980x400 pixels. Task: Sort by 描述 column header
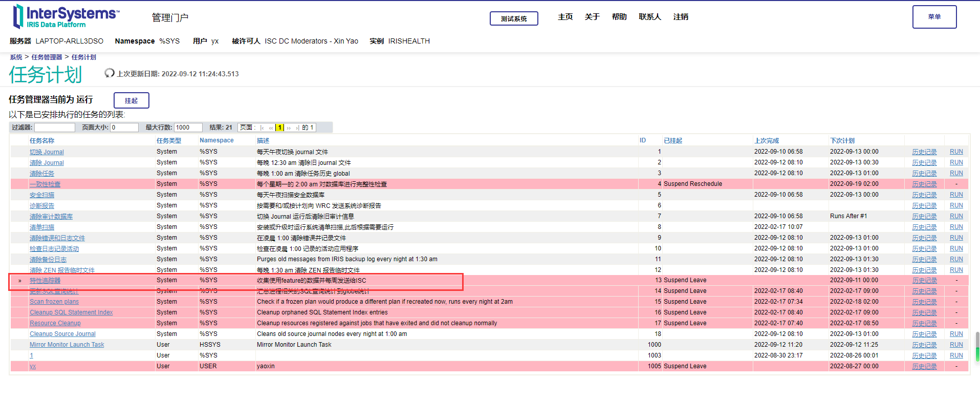click(x=263, y=140)
